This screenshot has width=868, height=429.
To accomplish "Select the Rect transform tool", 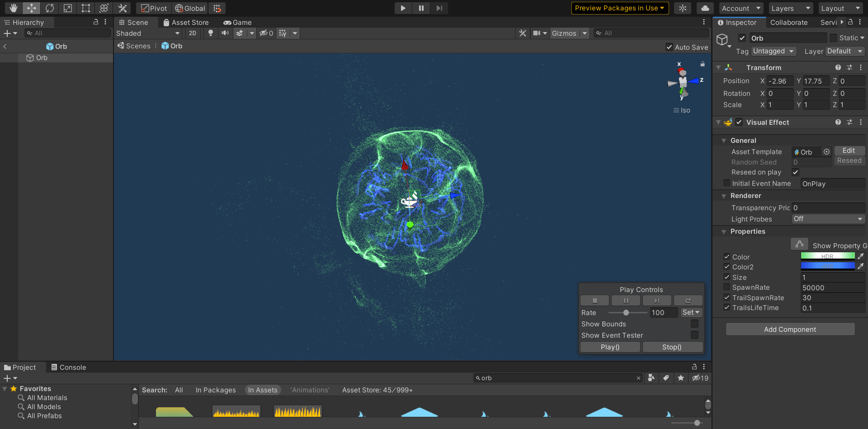I will click(86, 8).
